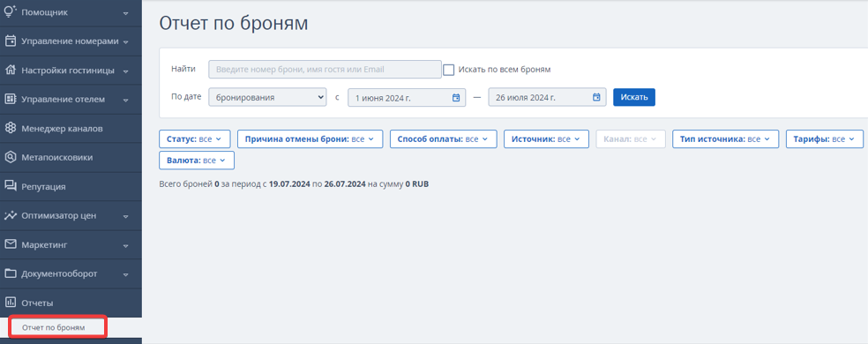Open the Тарифы filter dropdown

[x=825, y=139]
